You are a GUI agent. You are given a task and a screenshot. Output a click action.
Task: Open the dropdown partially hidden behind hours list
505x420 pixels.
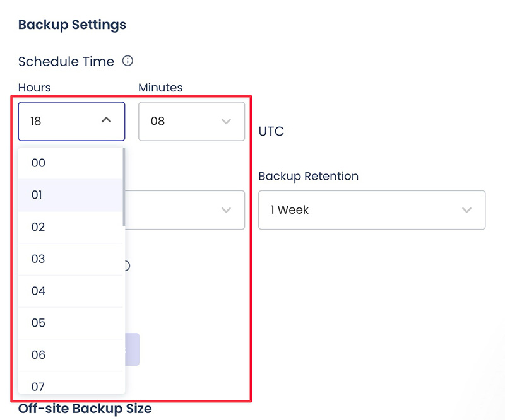(185, 210)
